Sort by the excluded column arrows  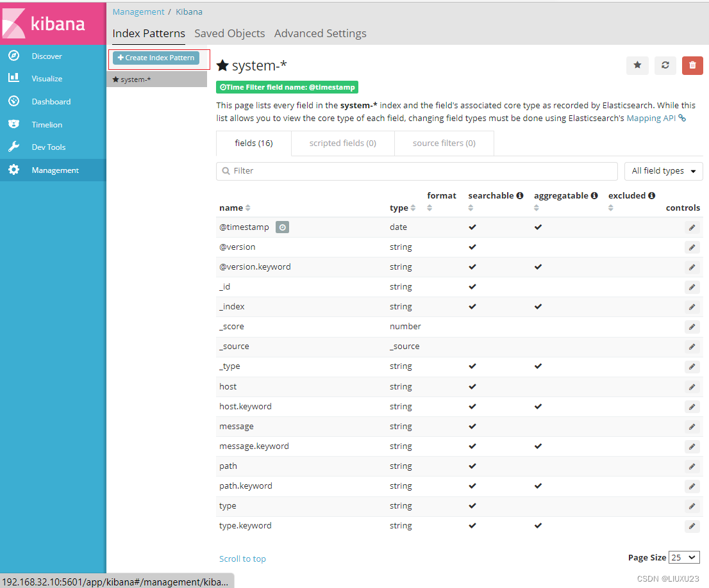pos(611,208)
